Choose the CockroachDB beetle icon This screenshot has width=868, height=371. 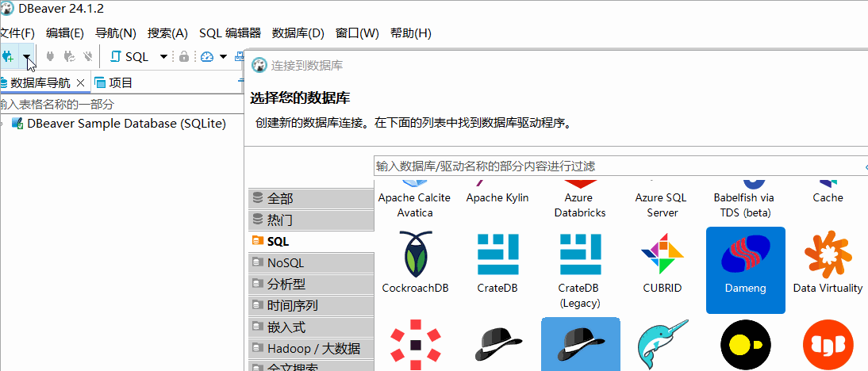point(416,254)
